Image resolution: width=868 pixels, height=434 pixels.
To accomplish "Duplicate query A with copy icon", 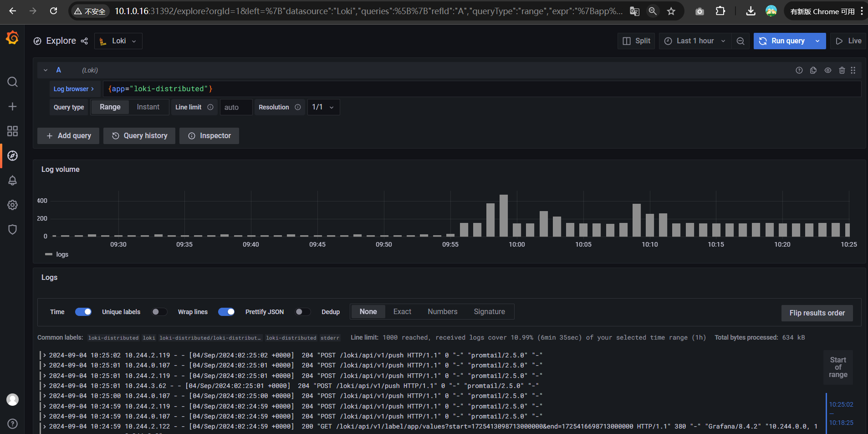I will coord(813,70).
